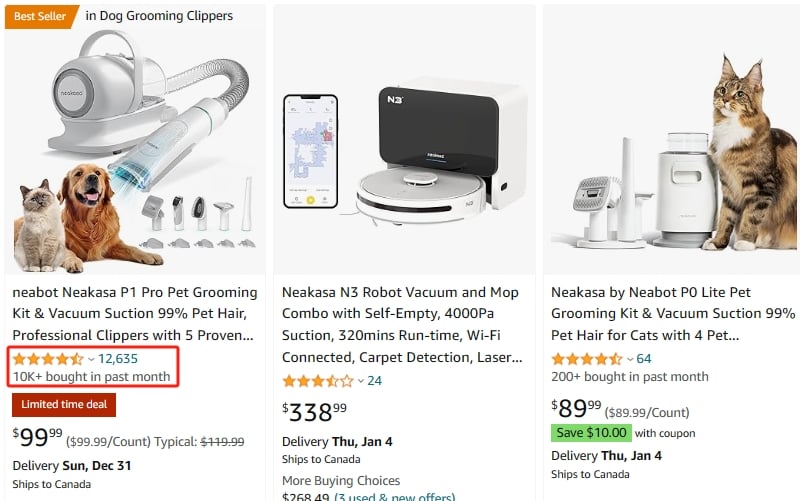Screen dimensions: 800x501
Task: Open the Neakasa N3 Robot Vacuum title link
Action: click(x=402, y=325)
